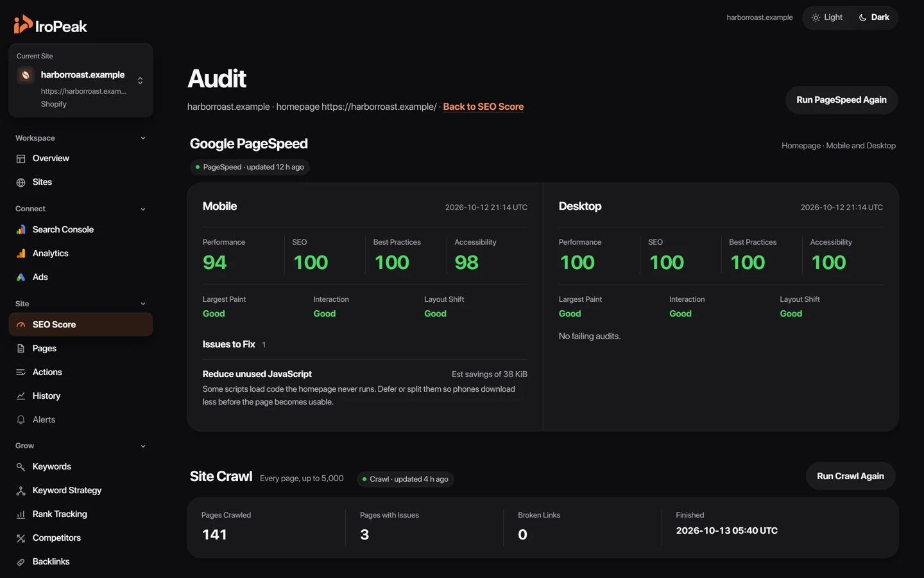Click Run Crawl Again button
924x578 pixels.
click(850, 477)
